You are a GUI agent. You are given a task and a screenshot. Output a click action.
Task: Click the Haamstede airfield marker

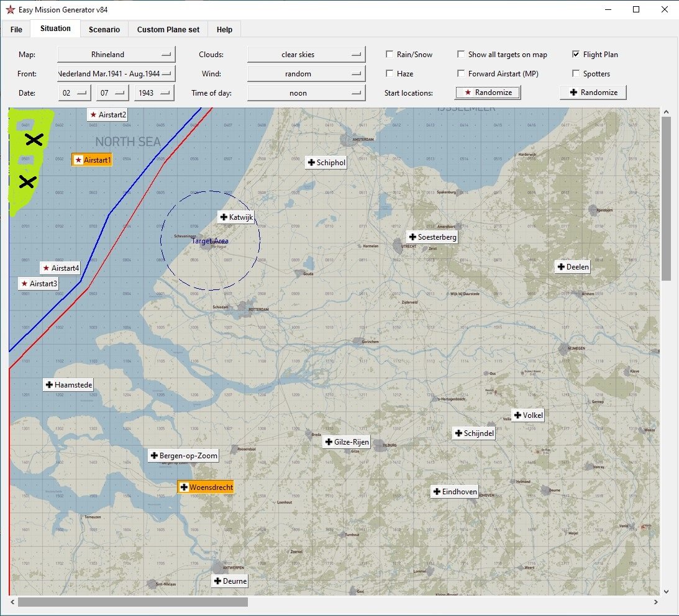(x=68, y=385)
